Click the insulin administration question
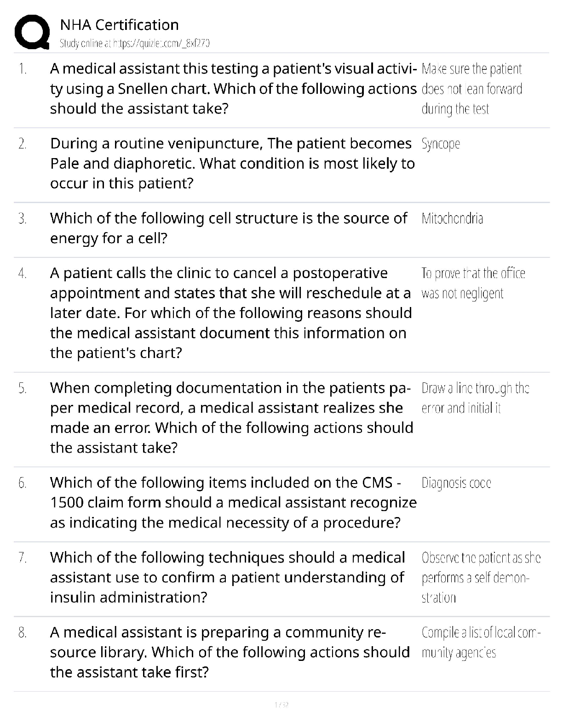563x728 pixels. pos(228,577)
